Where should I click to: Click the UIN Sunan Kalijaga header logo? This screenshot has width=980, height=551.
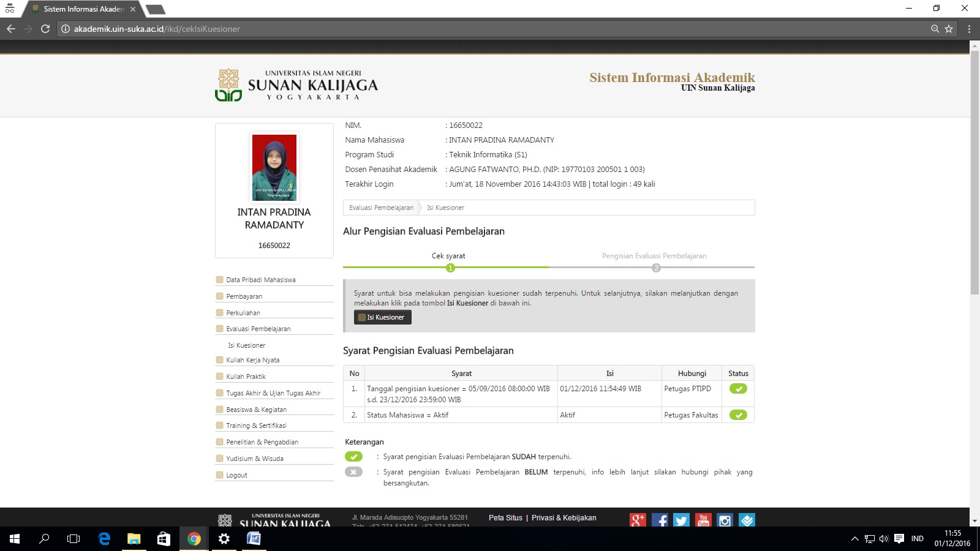(296, 85)
